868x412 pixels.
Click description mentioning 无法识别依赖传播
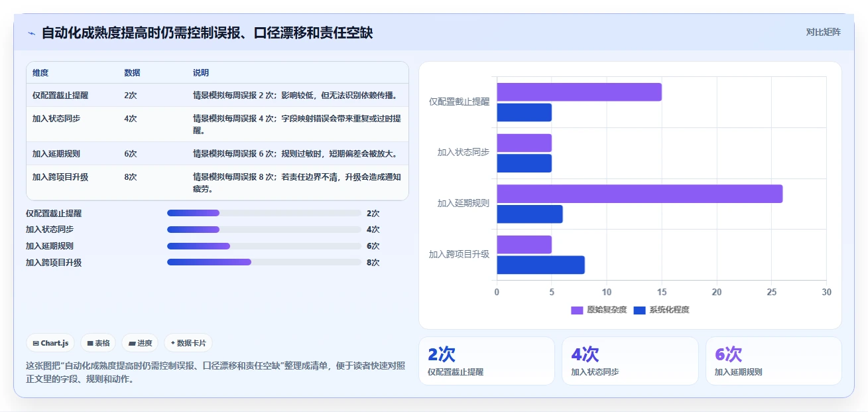tap(295, 95)
